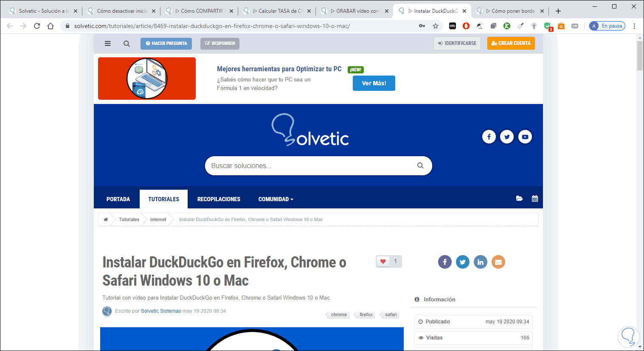The width and height of the screenshot is (644, 351).
Task: Open the umbrella extension icon
Action: [480, 26]
